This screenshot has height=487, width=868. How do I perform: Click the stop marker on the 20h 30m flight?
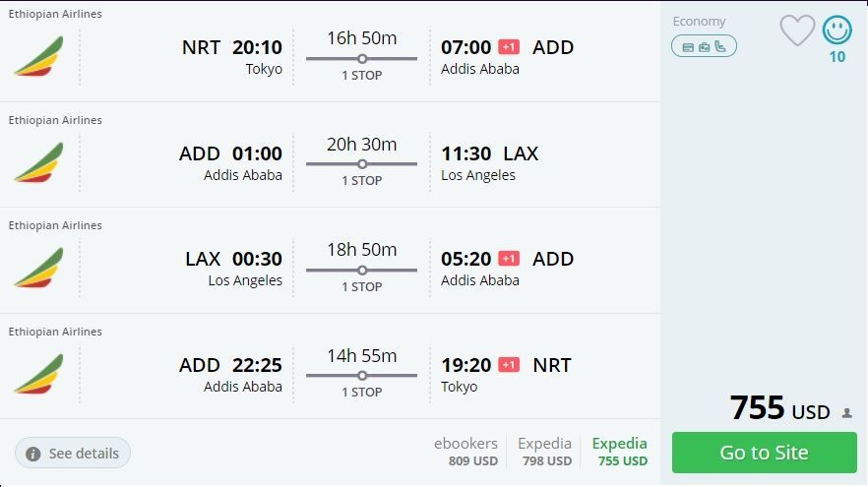362,164
